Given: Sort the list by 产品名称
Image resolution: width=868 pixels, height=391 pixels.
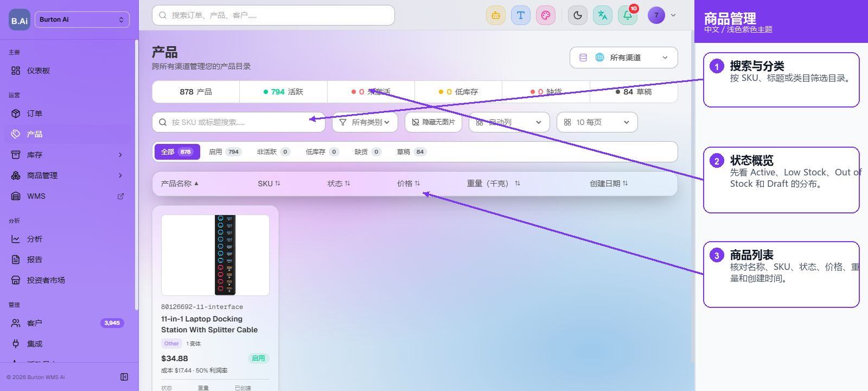Looking at the screenshot, I should 180,184.
